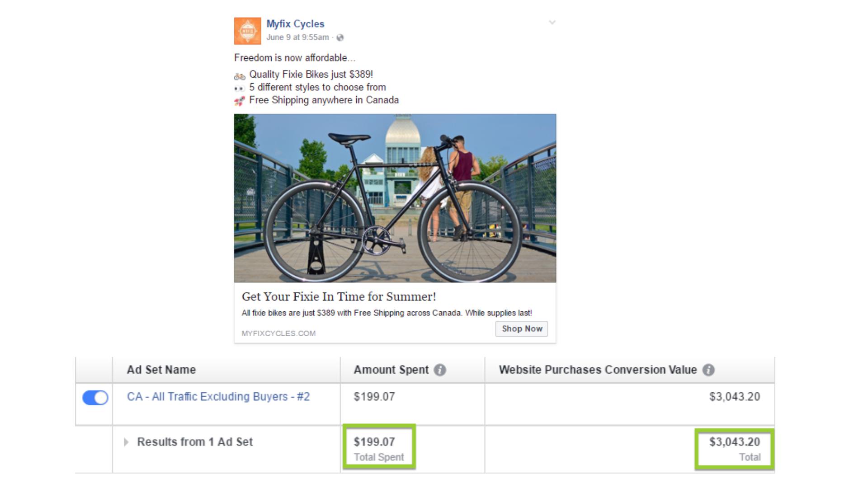Viewport: 868px width, 488px height.
Task: Click the June 9 post timestamp
Action: tap(297, 38)
